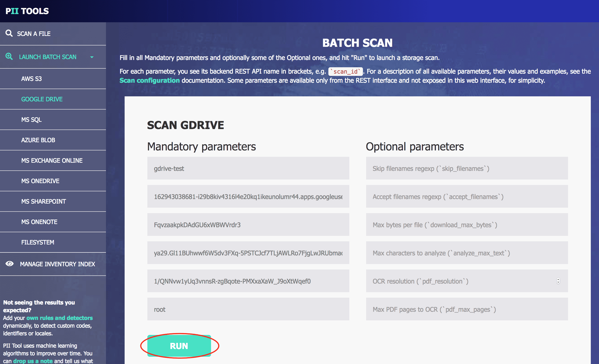Image resolution: width=599 pixels, height=364 pixels.
Task: Click the Launch Batch Scan zoom icon
Action: [9, 57]
